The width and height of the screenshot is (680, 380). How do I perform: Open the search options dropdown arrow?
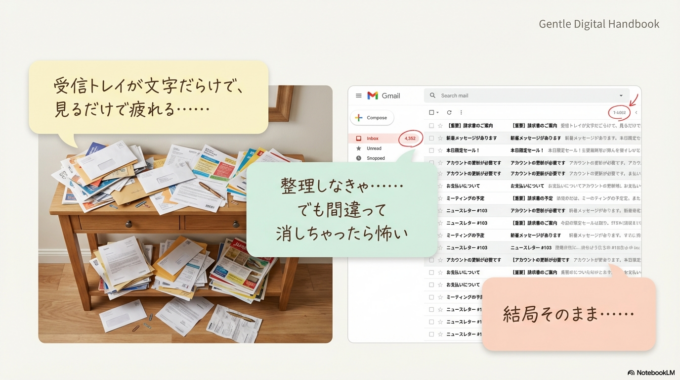coord(621,95)
